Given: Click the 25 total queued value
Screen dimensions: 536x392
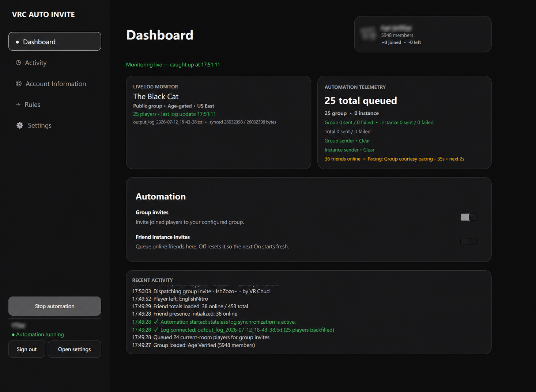Looking at the screenshot, I should tap(361, 100).
